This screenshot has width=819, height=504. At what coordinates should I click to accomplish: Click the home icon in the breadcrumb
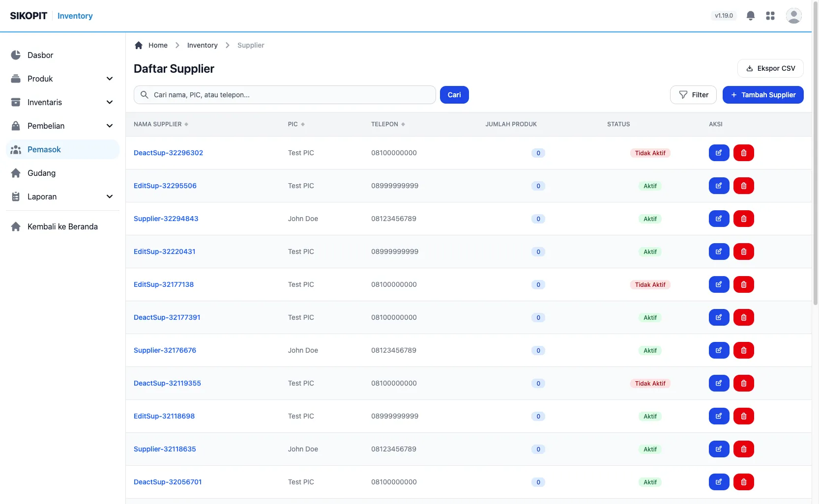point(139,45)
